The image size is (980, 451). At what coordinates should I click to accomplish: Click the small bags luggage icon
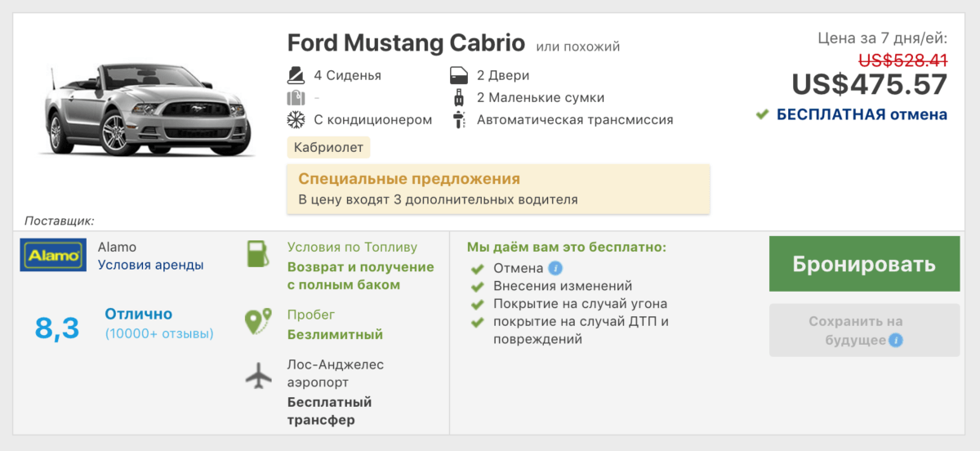tap(458, 98)
